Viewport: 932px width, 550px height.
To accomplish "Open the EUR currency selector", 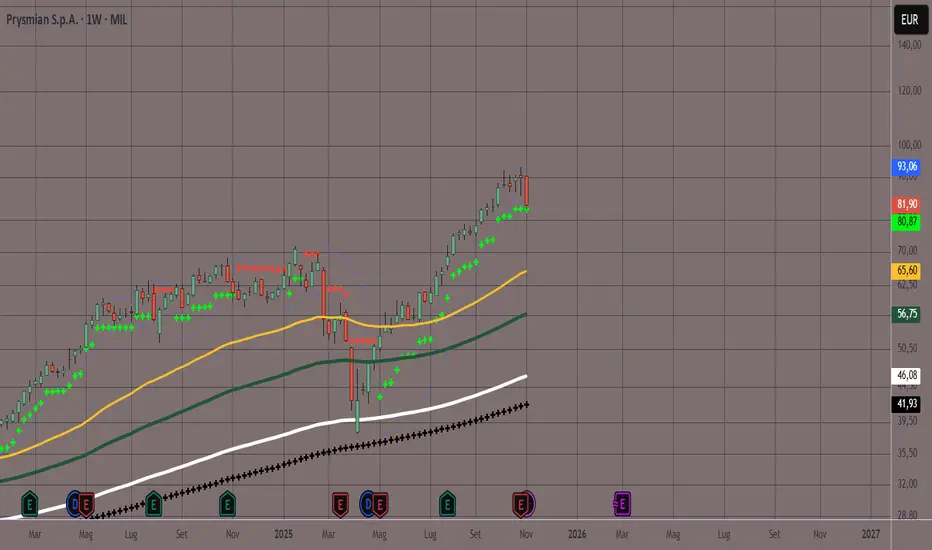I will (910, 20).
